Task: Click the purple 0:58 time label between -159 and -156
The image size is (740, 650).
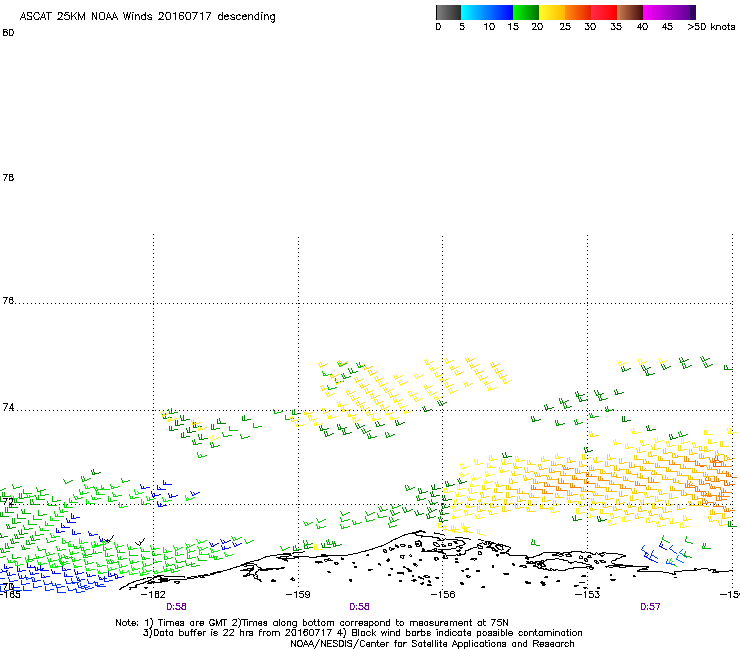Action: (359, 607)
